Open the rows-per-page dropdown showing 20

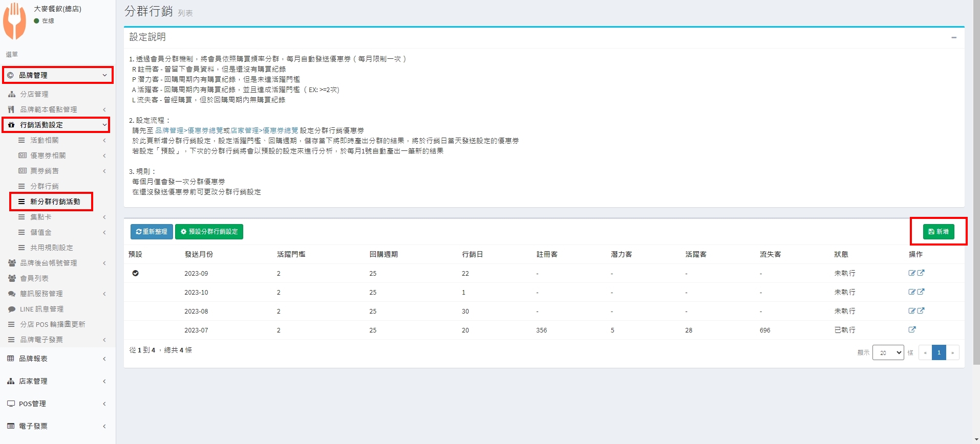[888, 352]
